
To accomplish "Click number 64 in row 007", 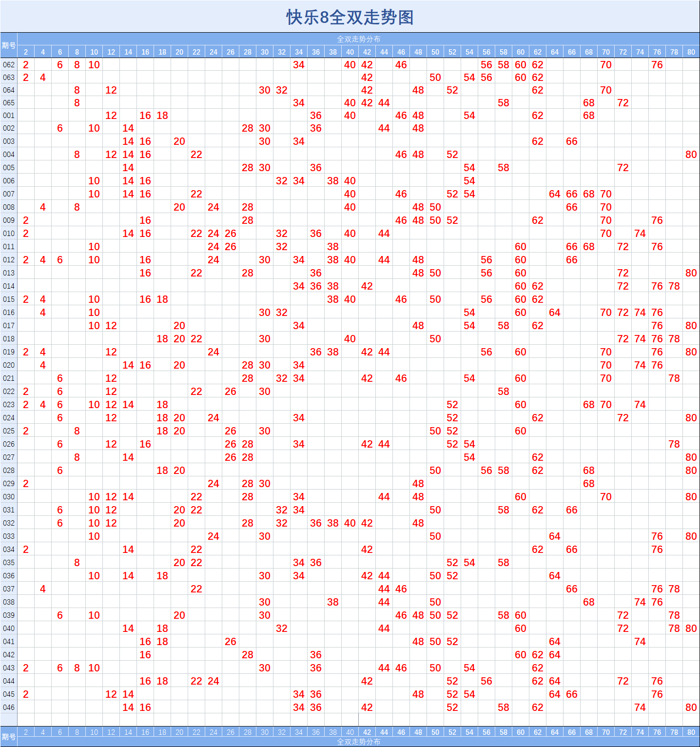I will pos(555,194).
